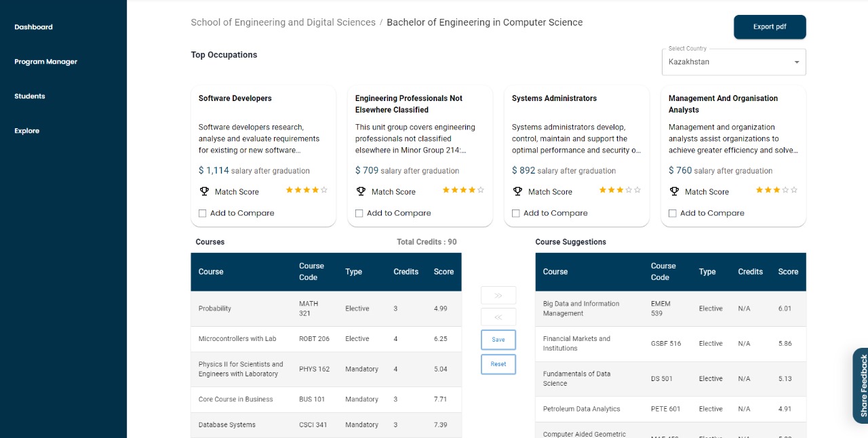This screenshot has height=438, width=868.
Task: Click the move-all-right double arrow button
Action: pos(498,296)
